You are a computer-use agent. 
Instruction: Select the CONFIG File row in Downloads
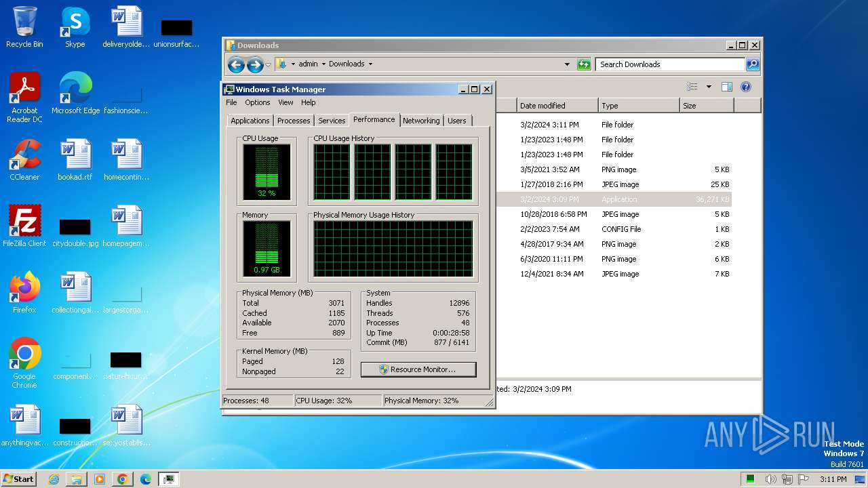614,229
